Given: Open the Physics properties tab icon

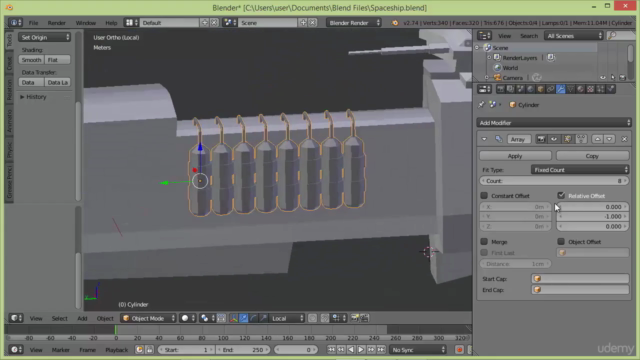Looking at the screenshot, I should pyautogui.click(x=610, y=89).
